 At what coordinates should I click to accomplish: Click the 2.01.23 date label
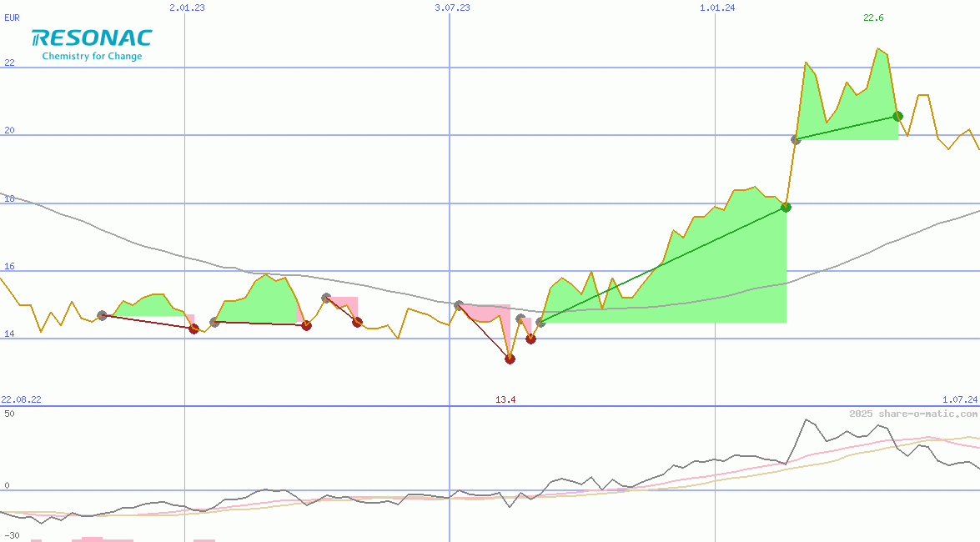(187, 8)
